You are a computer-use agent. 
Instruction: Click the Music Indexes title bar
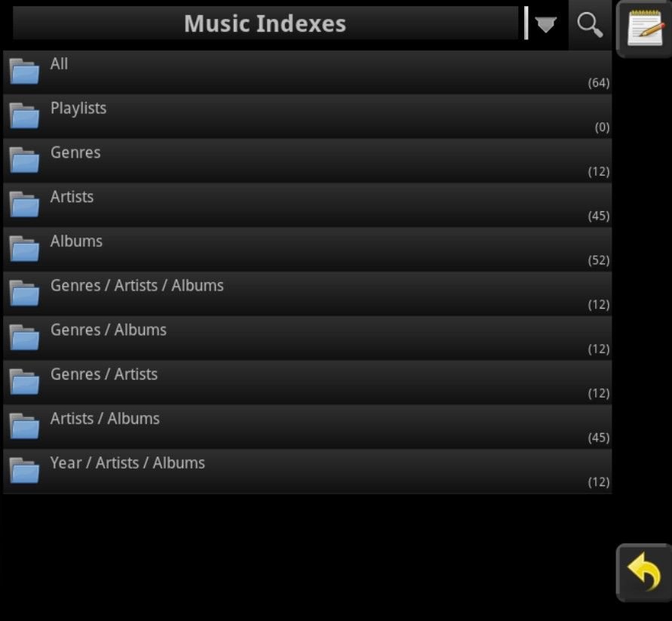(265, 23)
